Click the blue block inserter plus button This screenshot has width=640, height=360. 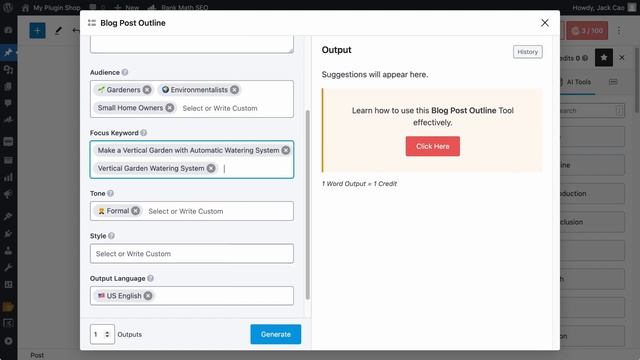pyautogui.click(x=37, y=31)
